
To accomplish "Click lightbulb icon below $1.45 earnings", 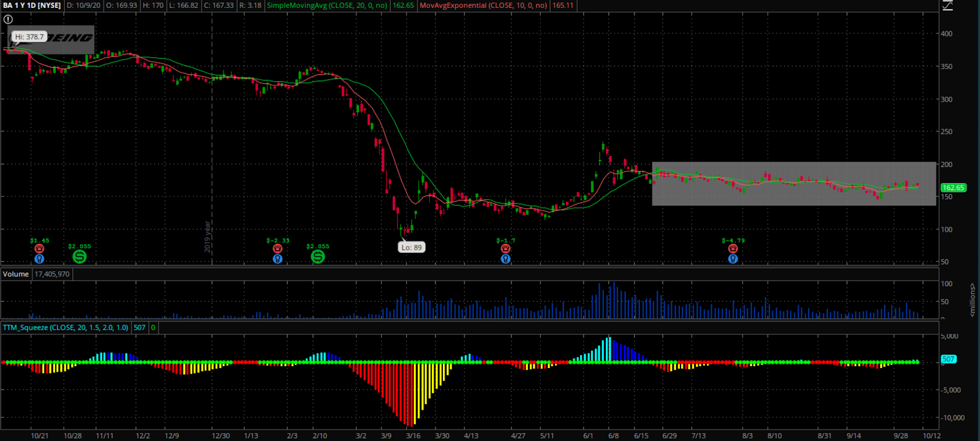I will click(39, 259).
